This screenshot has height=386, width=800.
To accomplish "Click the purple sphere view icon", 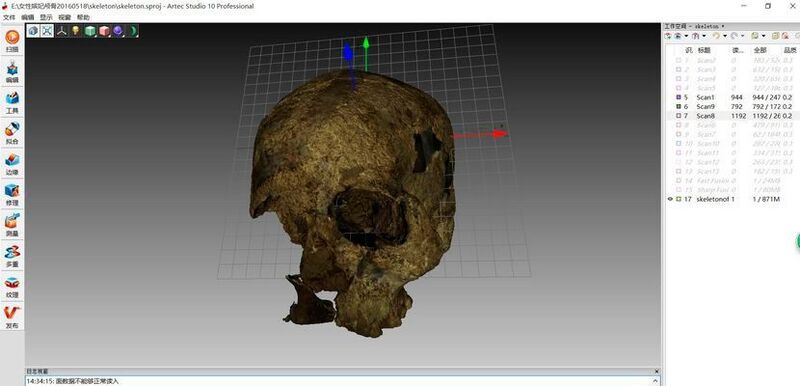I will click(118, 31).
